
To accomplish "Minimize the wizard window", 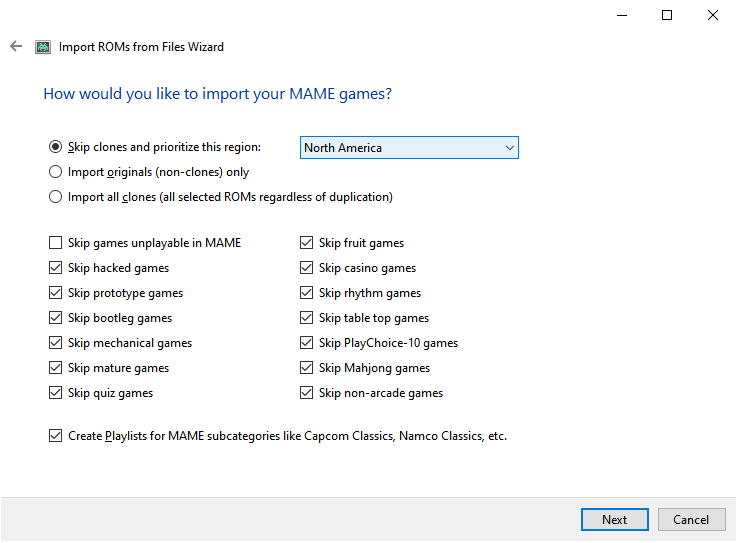I will [x=622, y=15].
